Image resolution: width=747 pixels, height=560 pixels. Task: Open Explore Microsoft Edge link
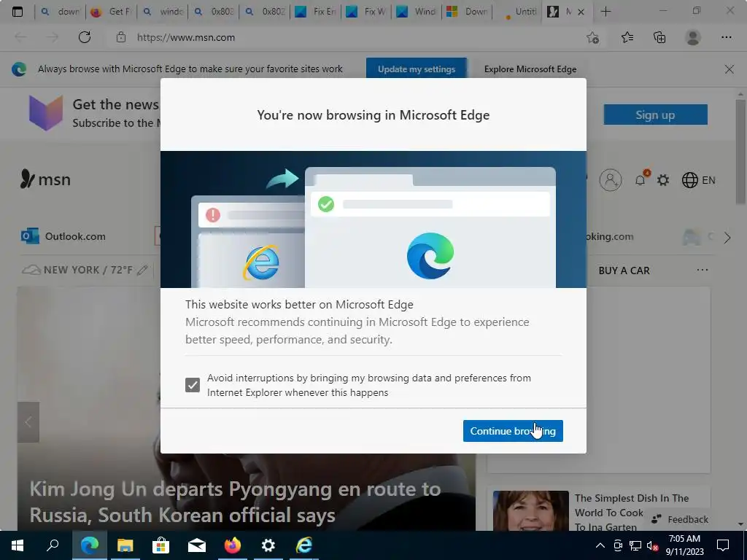[530, 69]
